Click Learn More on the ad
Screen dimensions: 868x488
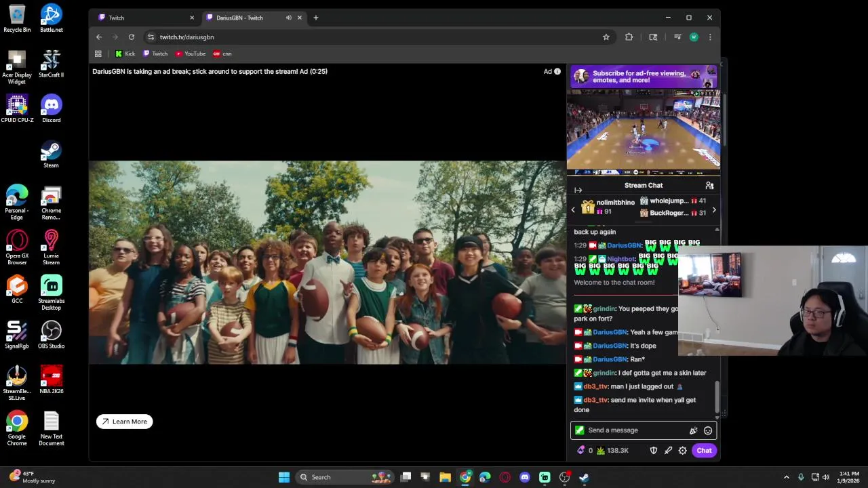pyautogui.click(x=125, y=422)
